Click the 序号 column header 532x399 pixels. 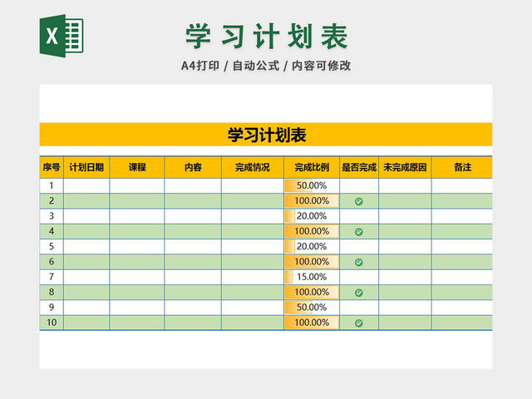click(x=52, y=167)
